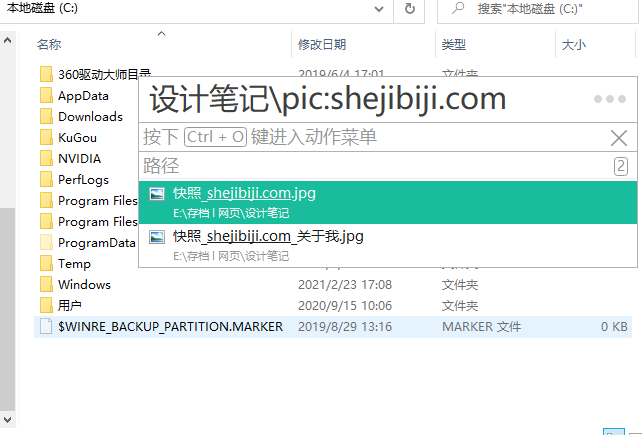Sort files by 修改日期 column
Image resolution: width=642 pixels, height=435 pixels.
pos(321,45)
